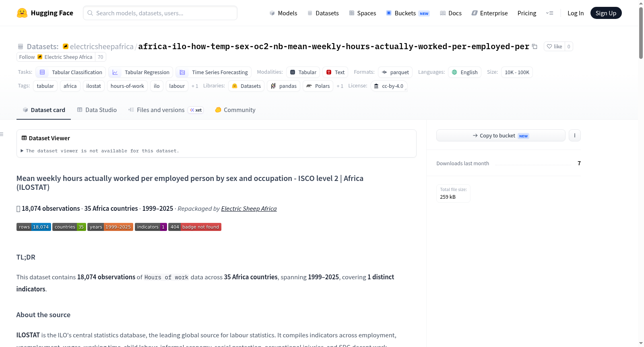Image resolution: width=644 pixels, height=347 pixels.
Task: Expand the +1 more libraries
Action: click(x=340, y=86)
